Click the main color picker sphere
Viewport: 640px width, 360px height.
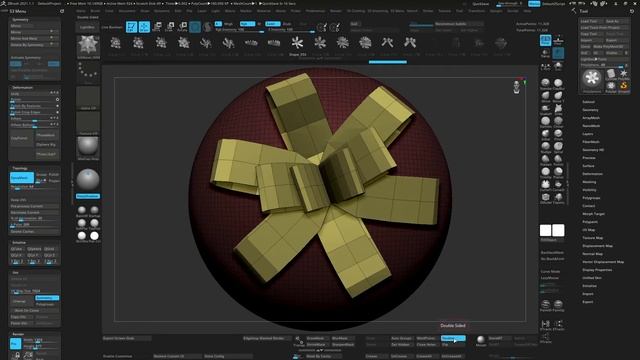pyautogui.click(x=88, y=180)
